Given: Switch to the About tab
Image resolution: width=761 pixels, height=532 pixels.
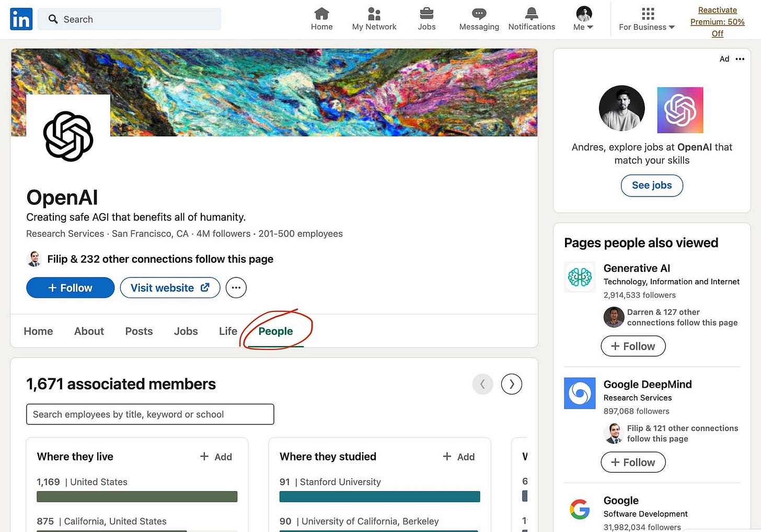Looking at the screenshot, I should click(x=89, y=331).
